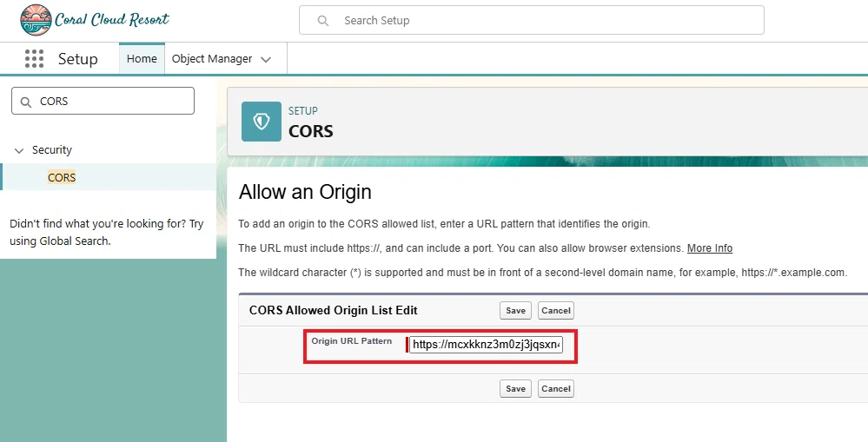Image resolution: width=868 pixels, height=442 pixels.
Task: Click the bottom Cancel button
Action: click(x=556, y=388)
